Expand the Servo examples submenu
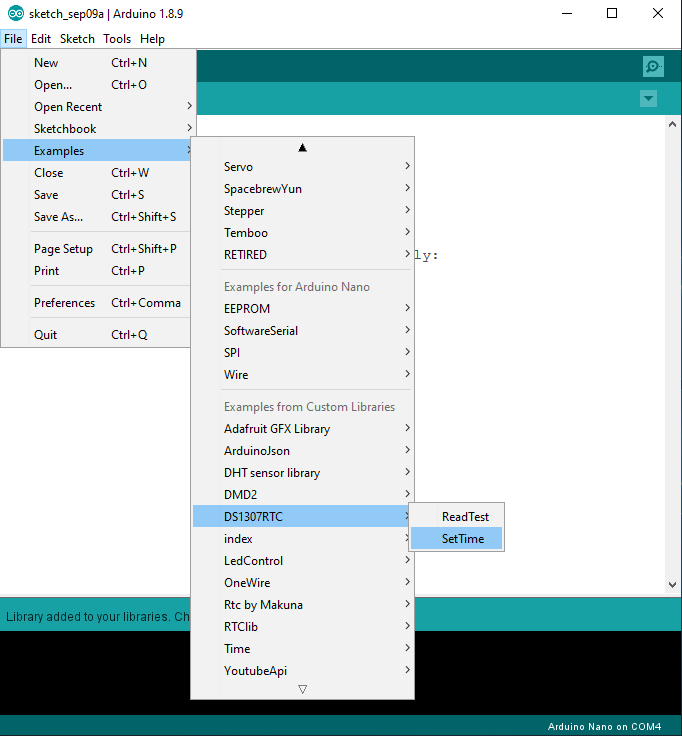 point(302,167)
